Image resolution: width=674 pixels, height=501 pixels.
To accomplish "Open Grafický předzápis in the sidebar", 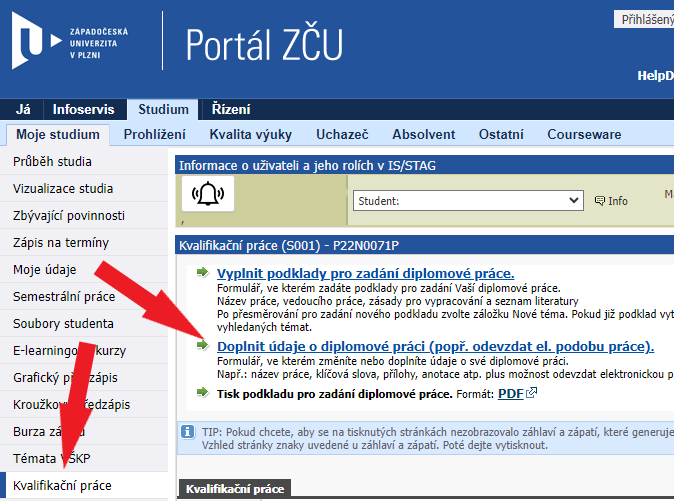I will (x=84, y=378).
